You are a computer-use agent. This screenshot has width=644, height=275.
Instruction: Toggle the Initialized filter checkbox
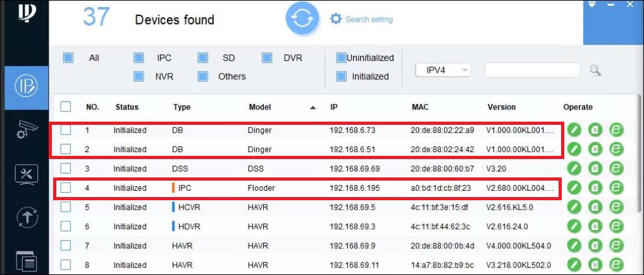pyautogui.click(x=341, y=76)
